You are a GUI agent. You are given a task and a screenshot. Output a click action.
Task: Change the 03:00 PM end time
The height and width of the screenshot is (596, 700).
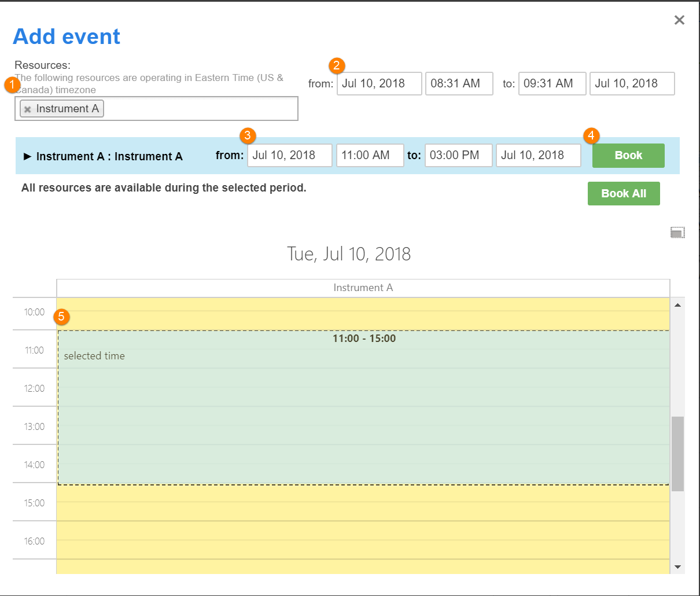458,155
